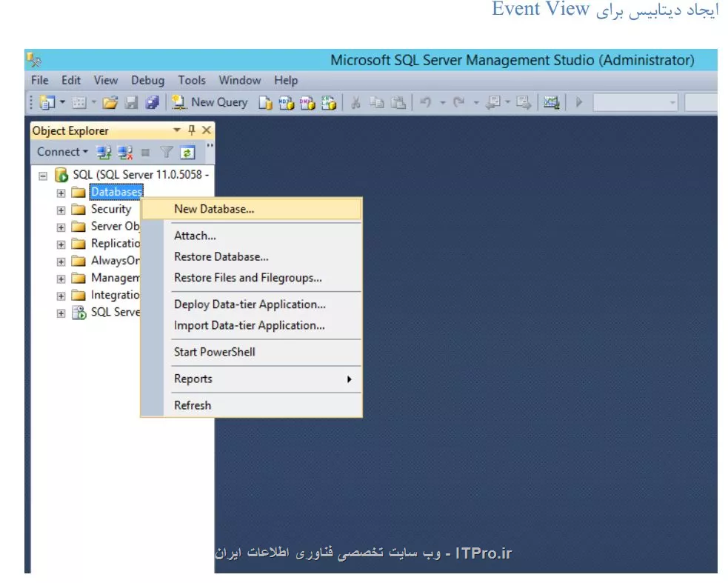728x583 pixels.
Task: Click the Redo arrow icon
Action: (x=458, y=102)
